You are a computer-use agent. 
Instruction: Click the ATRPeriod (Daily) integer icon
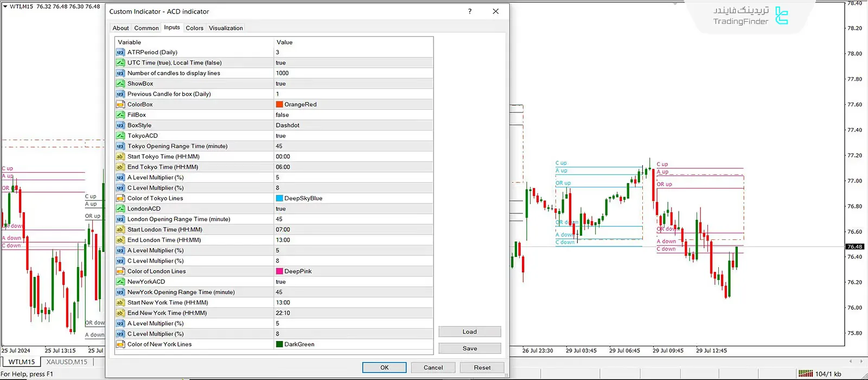click(x=120, y=53)
